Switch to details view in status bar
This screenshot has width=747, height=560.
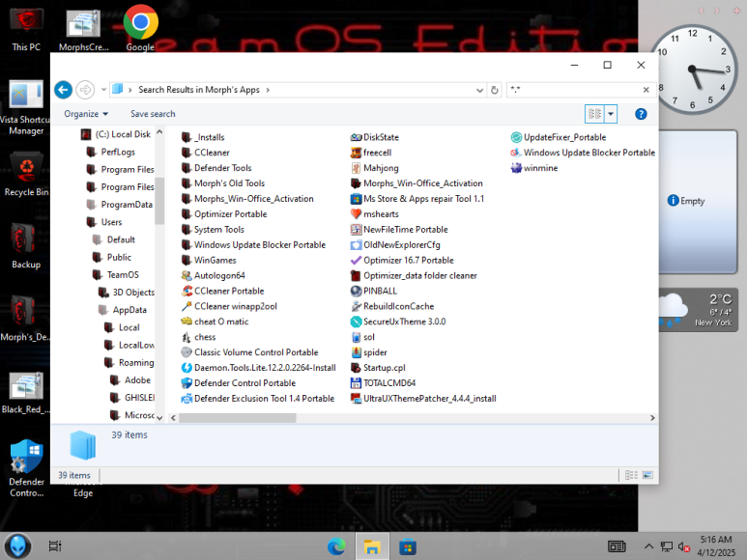point(631,475)
